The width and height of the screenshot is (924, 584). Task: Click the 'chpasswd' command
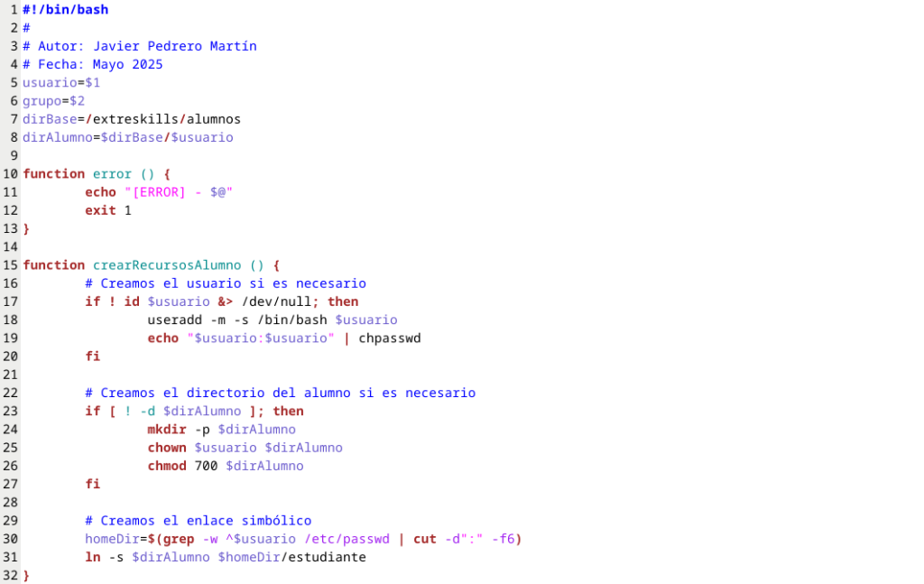coord(390,338)
